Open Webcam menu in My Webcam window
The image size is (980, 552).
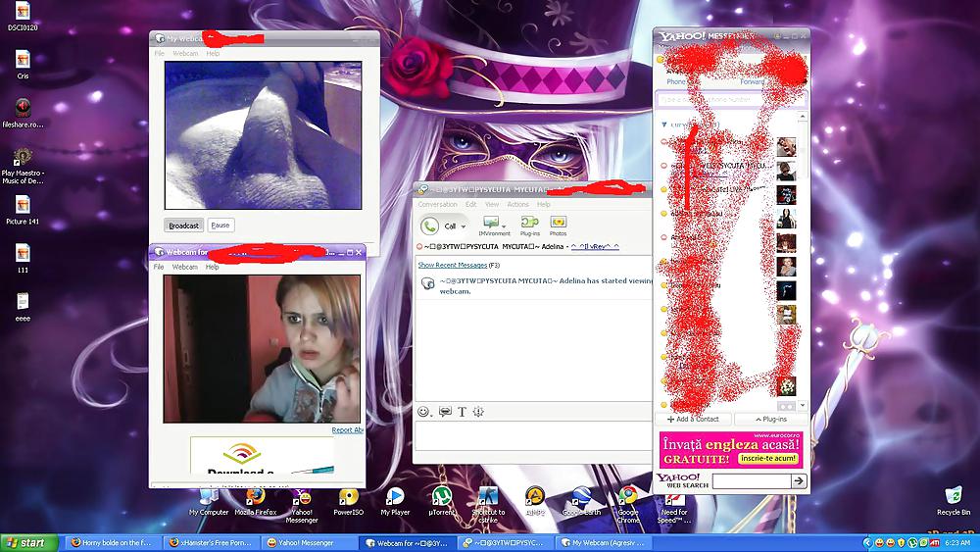click(x=185, y=54)
